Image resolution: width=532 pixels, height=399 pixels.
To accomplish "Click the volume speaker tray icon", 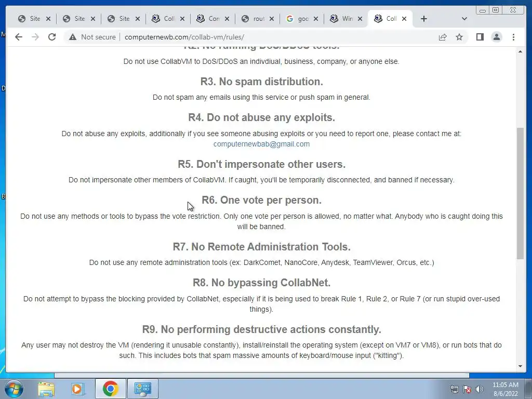I will coord(480,389).
